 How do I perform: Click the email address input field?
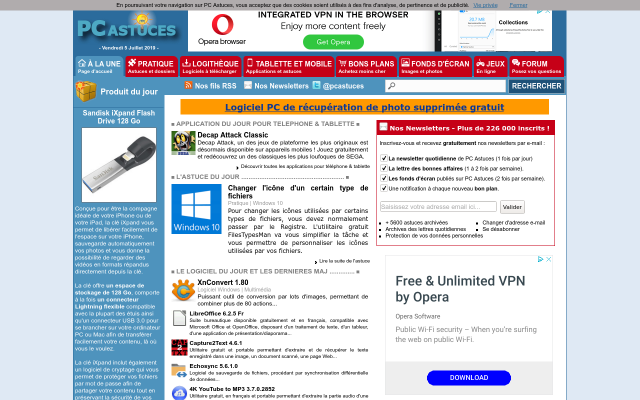coord(438,207)
